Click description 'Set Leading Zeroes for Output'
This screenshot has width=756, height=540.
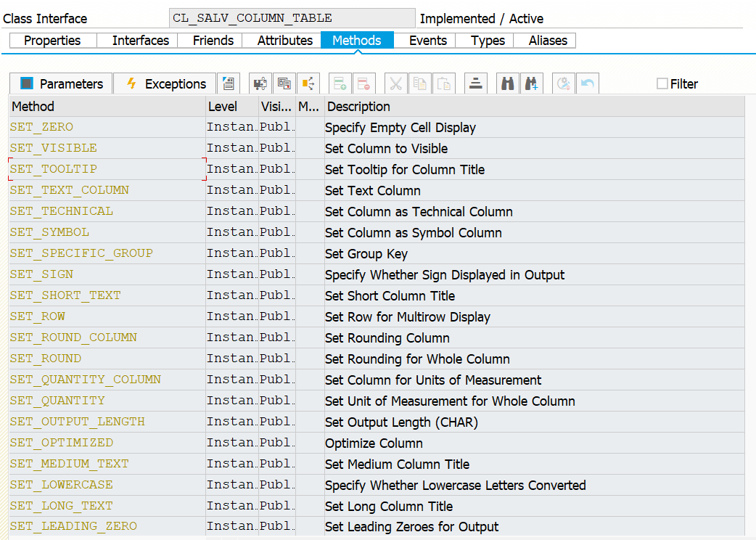click(412, 526)
